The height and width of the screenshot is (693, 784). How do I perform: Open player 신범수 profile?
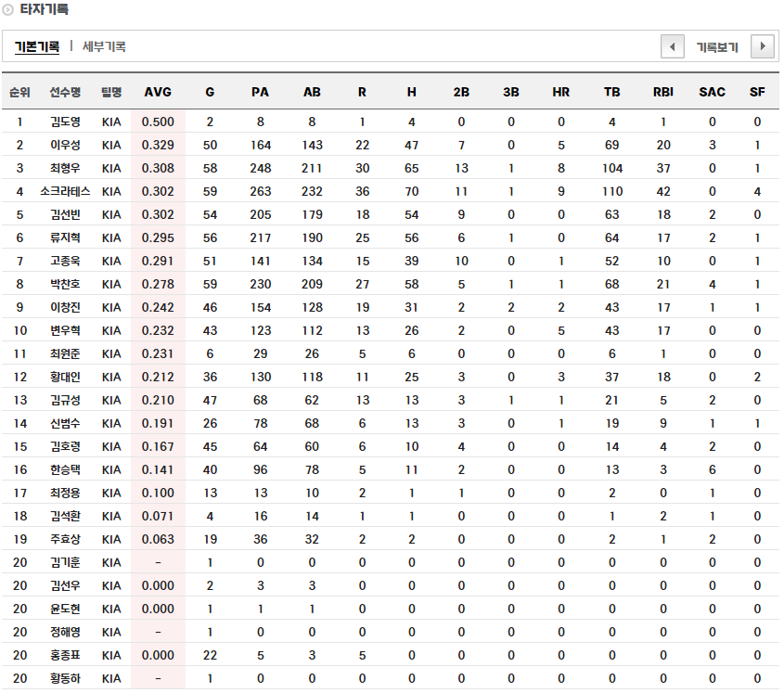[65, 423]
